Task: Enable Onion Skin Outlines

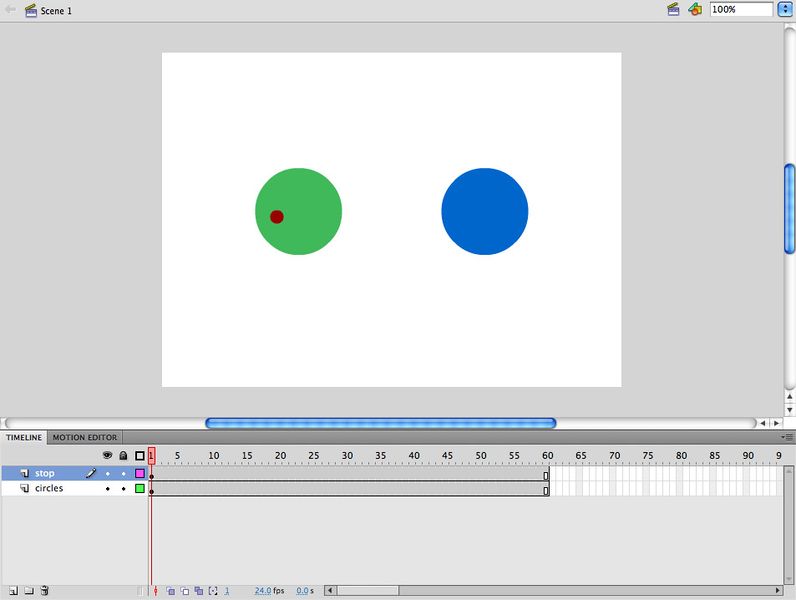Action: 185,591
